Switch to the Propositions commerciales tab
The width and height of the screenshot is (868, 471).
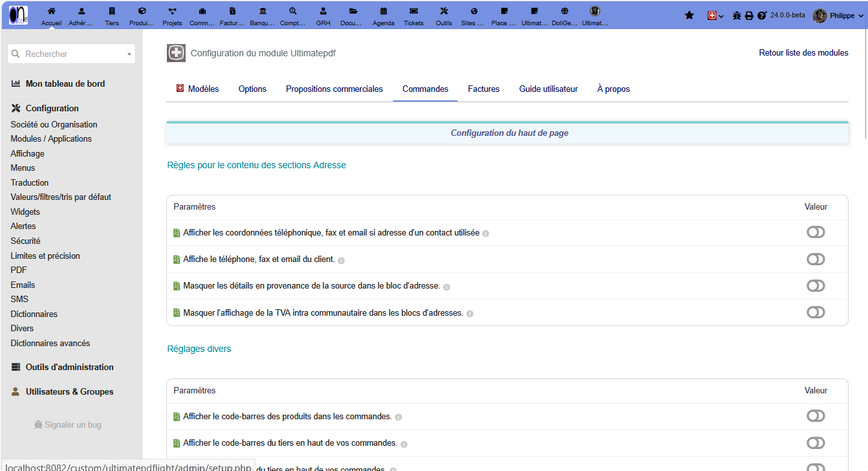334,89
